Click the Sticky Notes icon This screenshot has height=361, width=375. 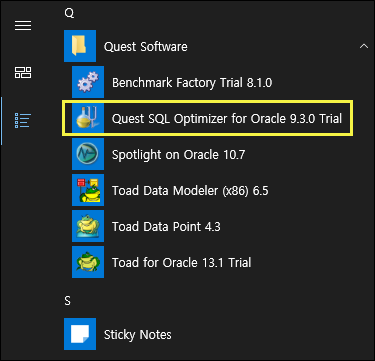pyautogui.click(x=80, y=334)
